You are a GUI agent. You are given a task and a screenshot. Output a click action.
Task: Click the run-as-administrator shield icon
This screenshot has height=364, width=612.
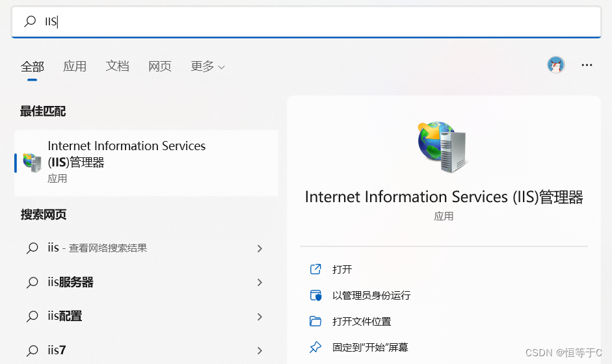pos(315,295)
